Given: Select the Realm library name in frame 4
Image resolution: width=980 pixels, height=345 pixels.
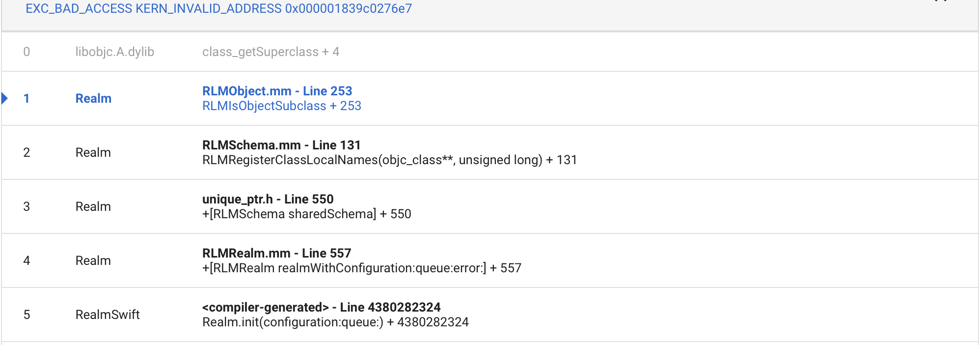Looking at the screenshot, I should point(93,260).
